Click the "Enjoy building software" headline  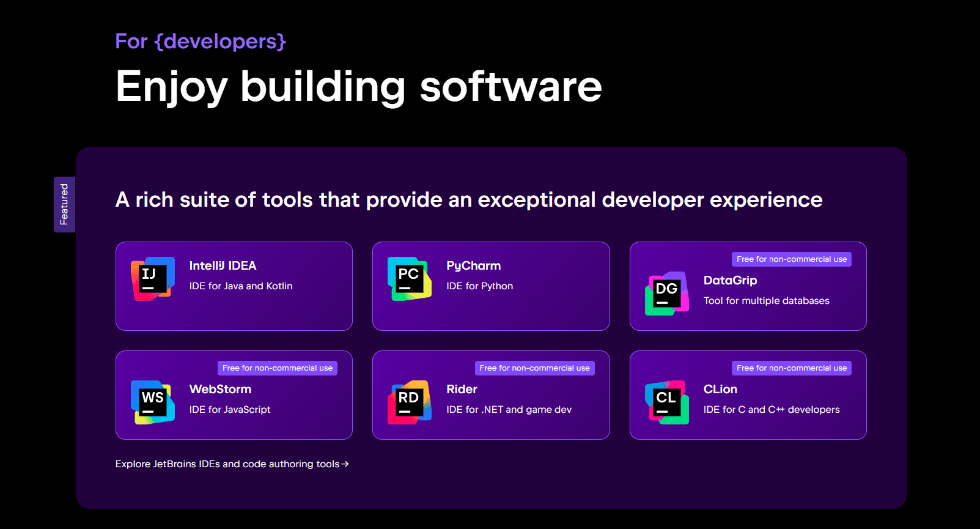(359, 87)
